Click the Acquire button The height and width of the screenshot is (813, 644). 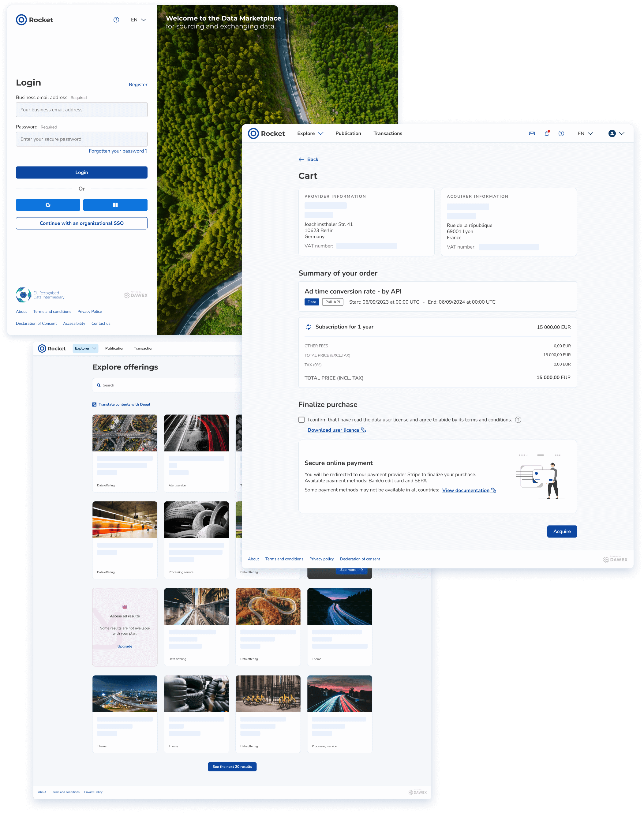[x=562, y=531]
